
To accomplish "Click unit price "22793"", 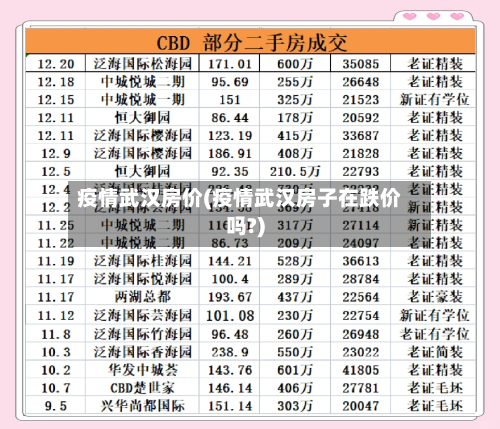I will (x=361, y=172).
